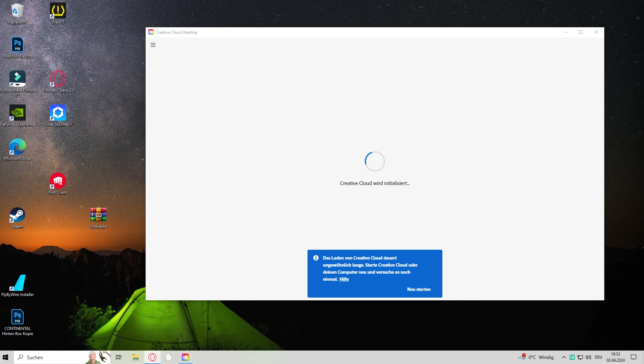The image size is (644, 364).
Task: Open the clock showing 19:53
Action: (616, 357)
